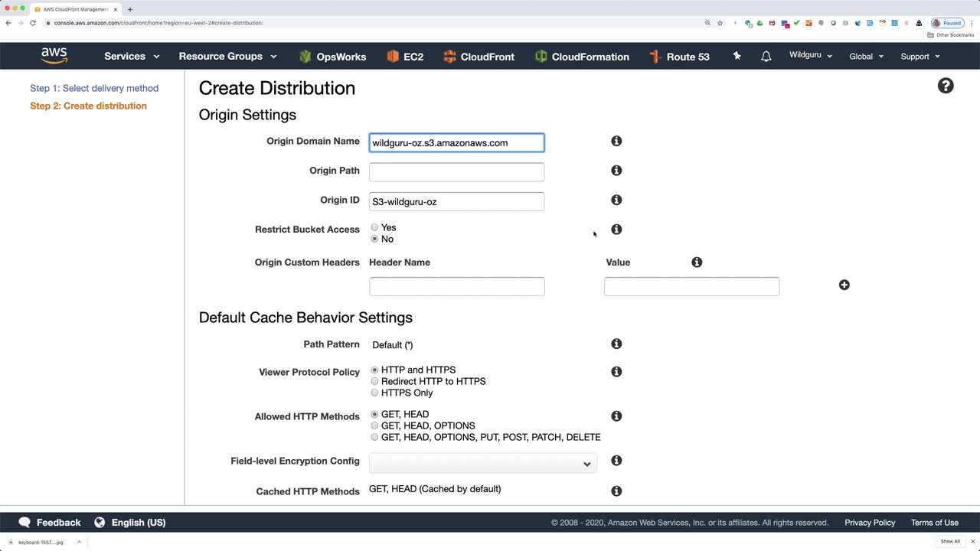The width and height of the screenshot is (980, 551).
Task: Add another origin custom header row
Action: [844, 285]
